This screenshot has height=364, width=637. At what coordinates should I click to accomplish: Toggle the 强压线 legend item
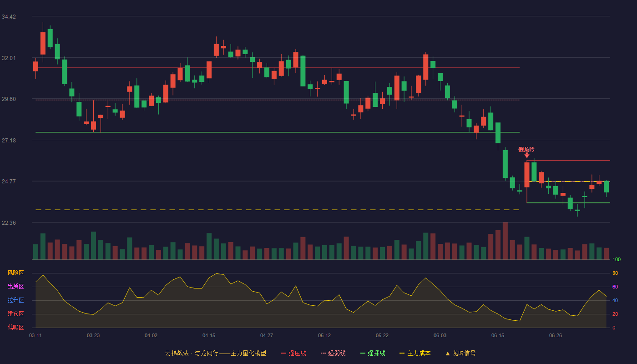point(293,353)
